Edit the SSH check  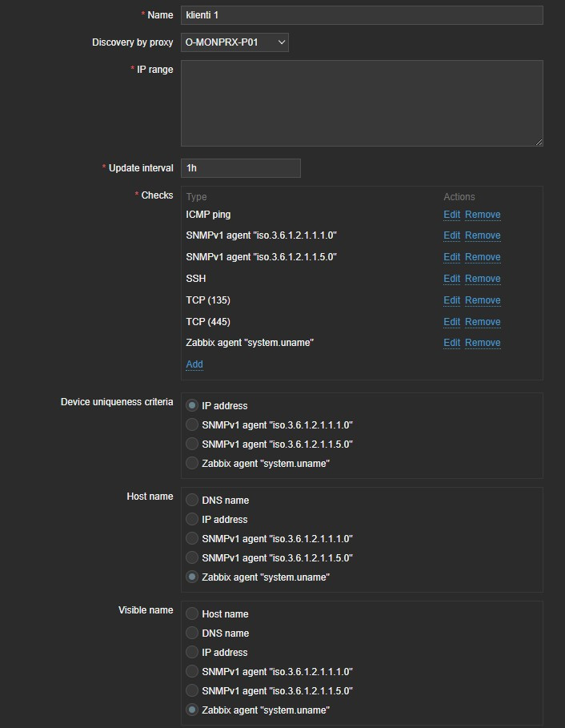452,279
